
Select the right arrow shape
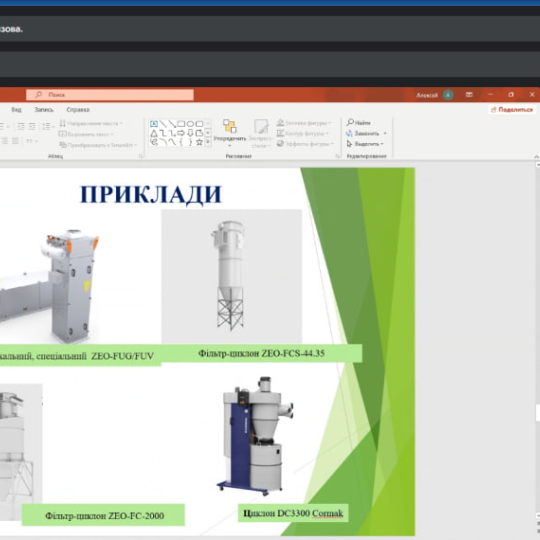pos(181,133)
